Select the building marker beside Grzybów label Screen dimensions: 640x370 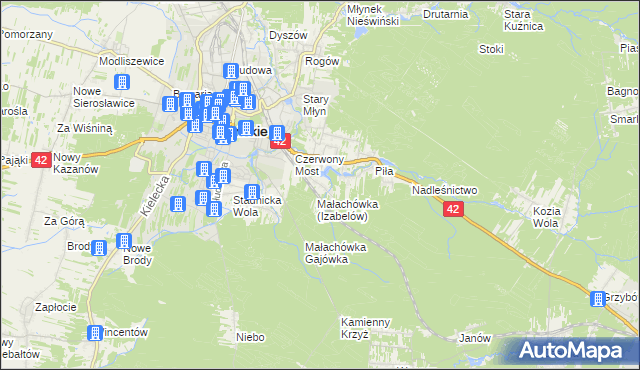(x=598, y=299)
